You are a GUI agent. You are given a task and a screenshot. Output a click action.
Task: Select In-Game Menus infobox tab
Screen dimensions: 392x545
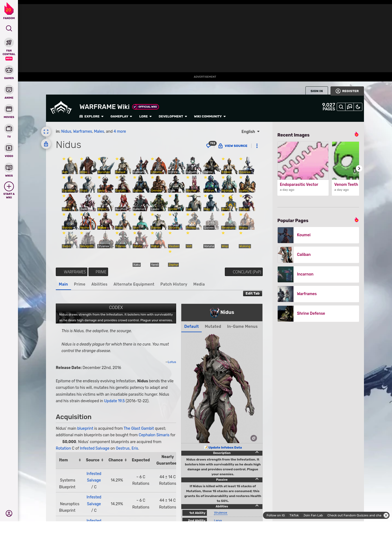click(x=242, y=326)
